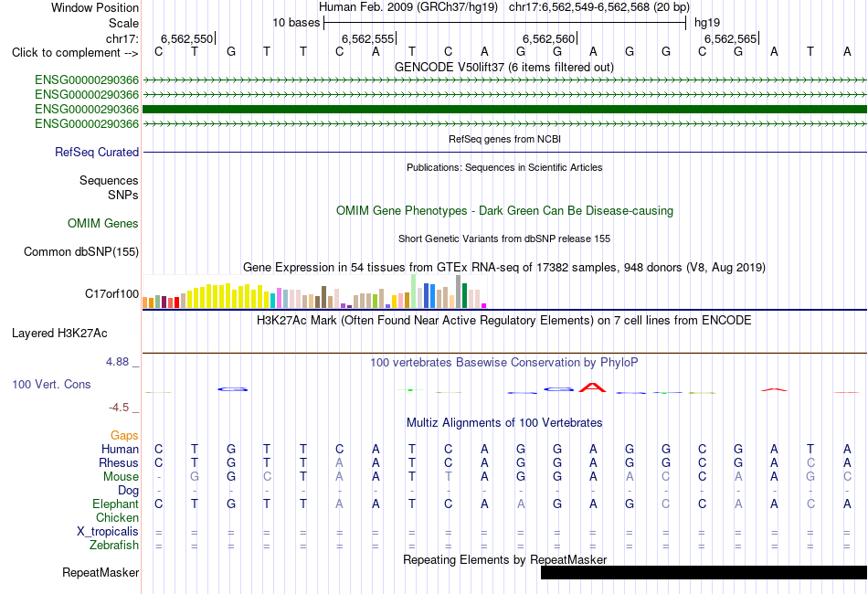Click the black RepeatMasker element bar
Screen dimensions: 868x594
pos(704,572)
